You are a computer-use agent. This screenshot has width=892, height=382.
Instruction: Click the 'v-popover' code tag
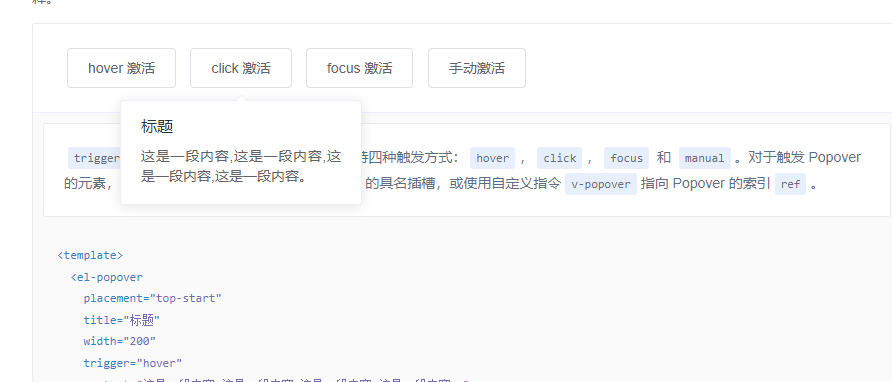pyautogui.click(x=601, y=184)
